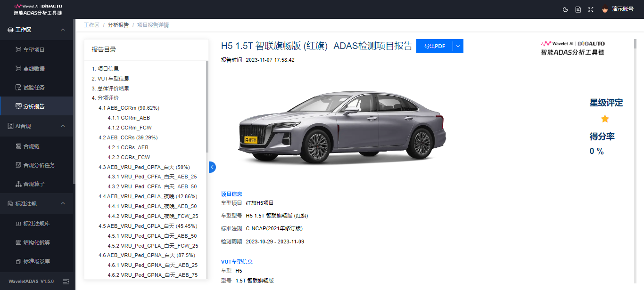Image resolution: width=644 pixels, height=290 pixels.
Task: Jump to 2. VUT车型信息 section
Action: pyautogui.click(x=110, y=79)
